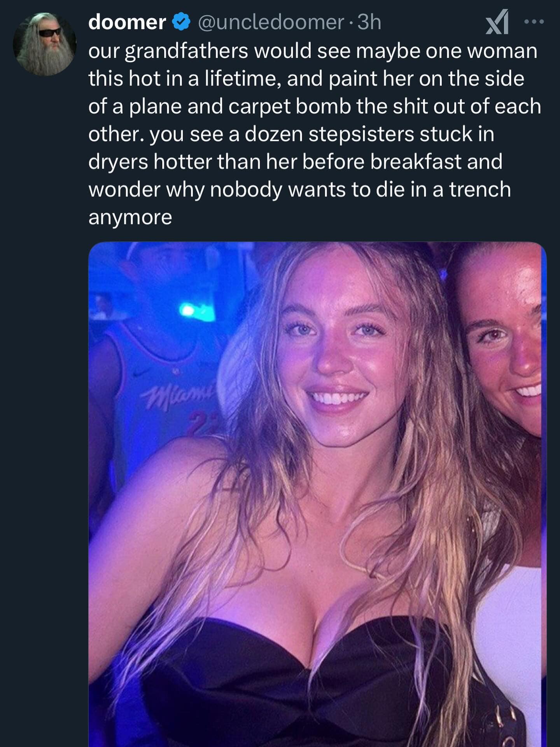Click the Miami jersey in photo background
Image resolution: width=560 pixels, height=747 pixels.
click(163, 389)
